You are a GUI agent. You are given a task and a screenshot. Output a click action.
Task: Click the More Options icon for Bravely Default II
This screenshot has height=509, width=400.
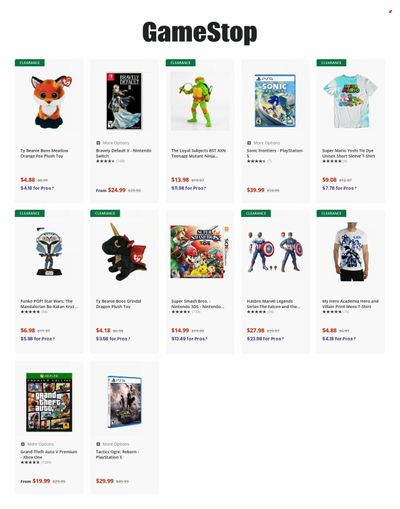[x=98, y=143]
